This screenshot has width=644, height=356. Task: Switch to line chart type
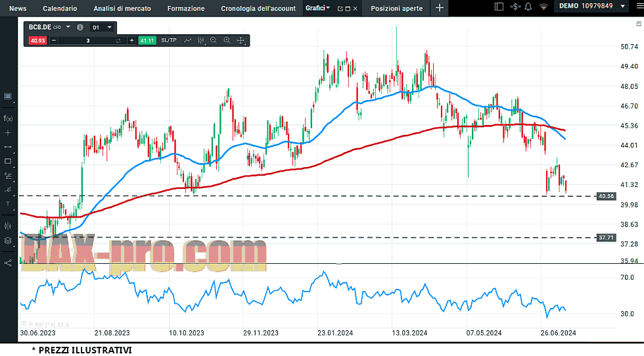(188, 40)
